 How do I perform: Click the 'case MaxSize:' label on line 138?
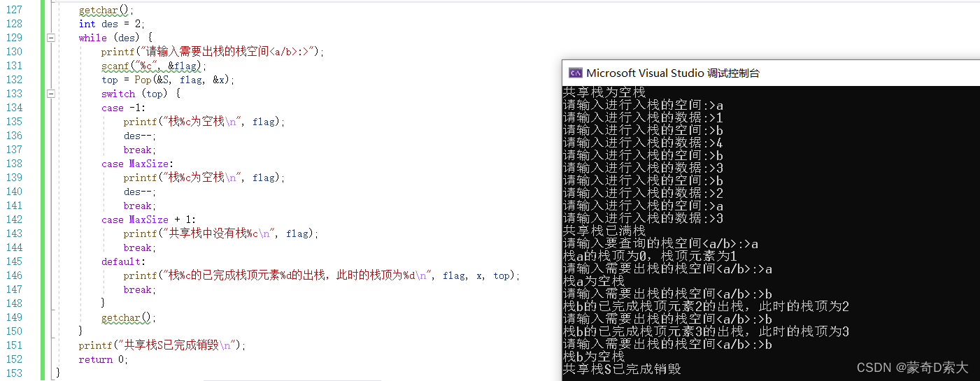coord(137,164)
